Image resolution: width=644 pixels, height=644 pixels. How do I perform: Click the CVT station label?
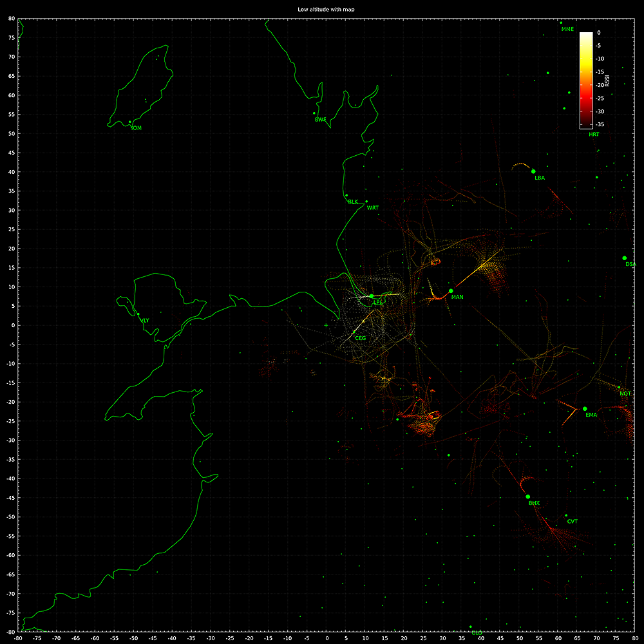click(x=572, y=521)
